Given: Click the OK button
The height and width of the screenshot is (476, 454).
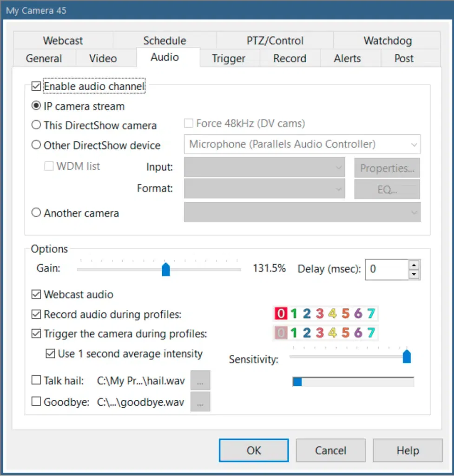Looking at the screenshot, I should [x=254, y=450].
